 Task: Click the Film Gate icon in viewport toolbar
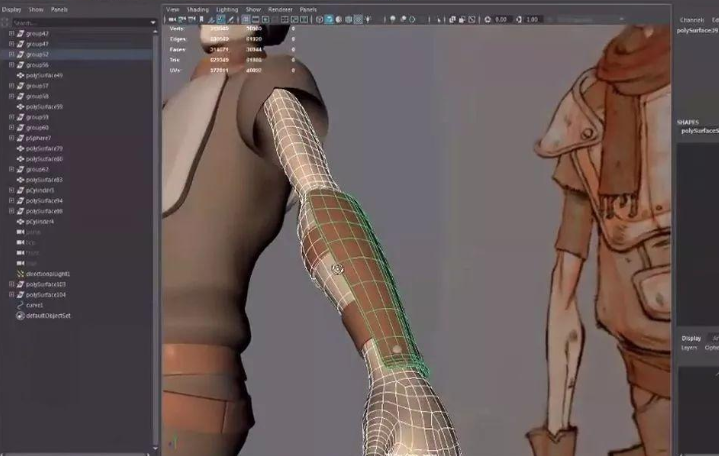click(x=256, y=19)
